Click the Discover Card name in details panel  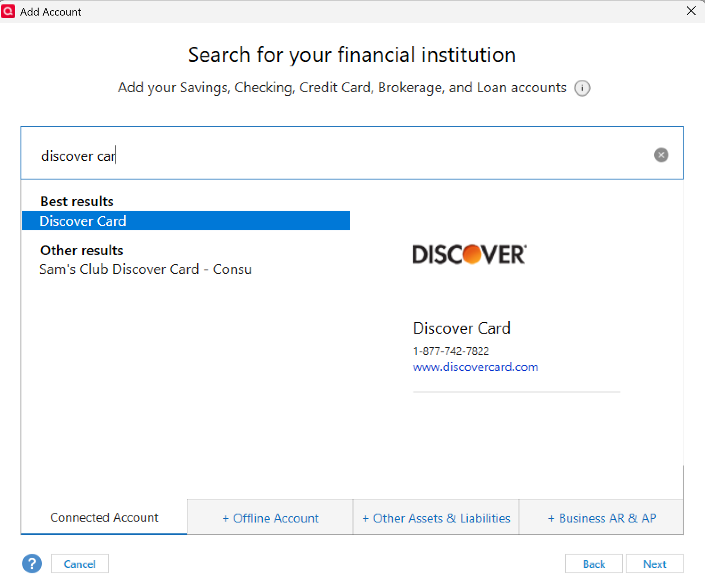pos(462,328)
